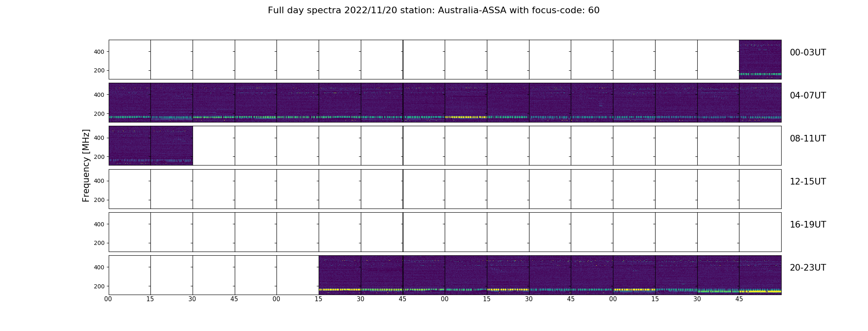Open the only filled spectrogram in the 00-03UT row
Screen dimensions: 868x331
pos(760,60)
